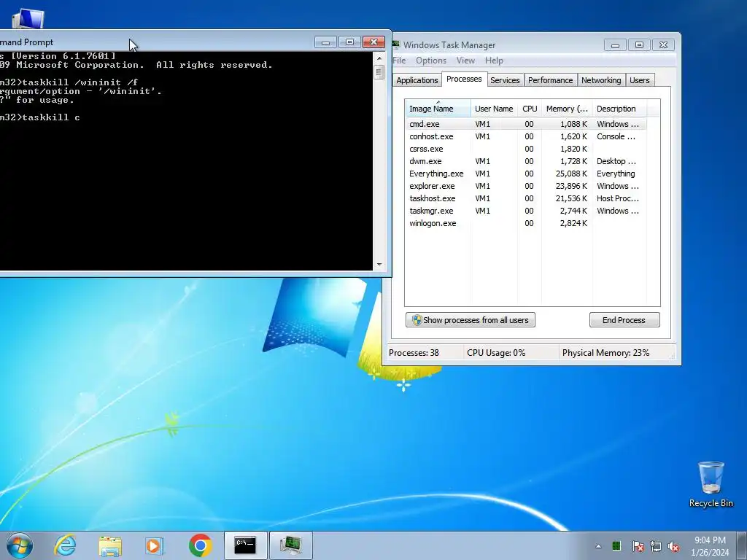
Task: Click Show processes from all users button
Action: (x=471, y=320)
